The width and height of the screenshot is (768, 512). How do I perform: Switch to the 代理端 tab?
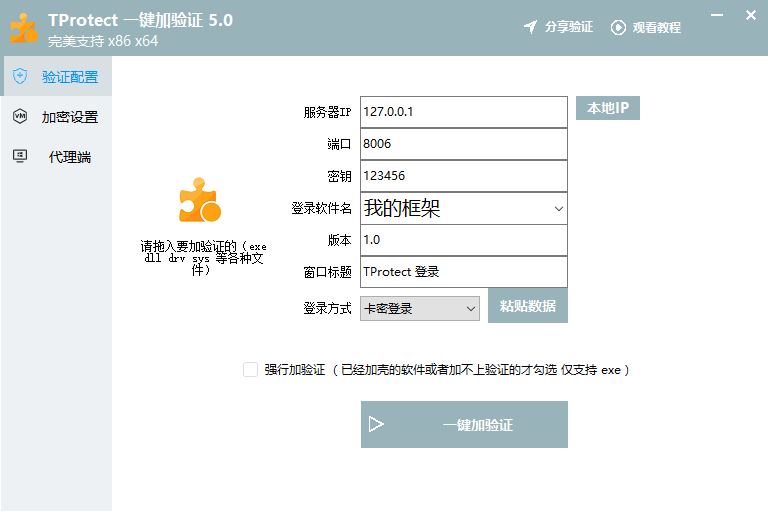[56, 157]
